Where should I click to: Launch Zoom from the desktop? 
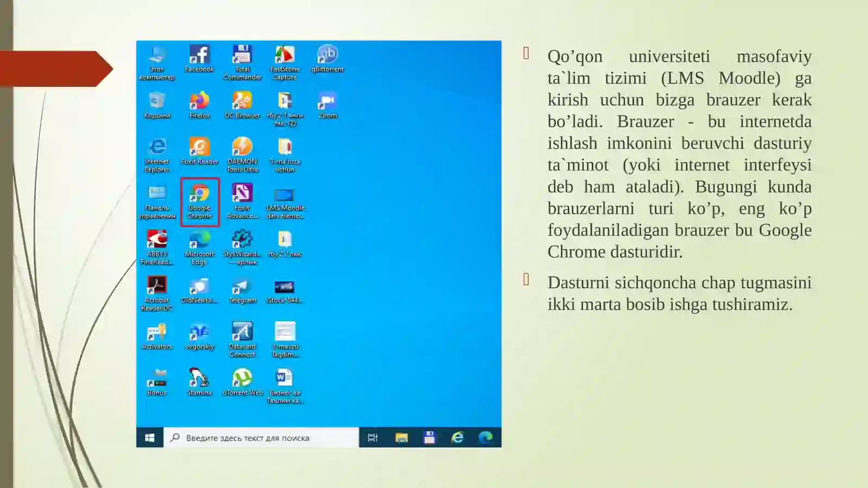[x=328, y=104]
